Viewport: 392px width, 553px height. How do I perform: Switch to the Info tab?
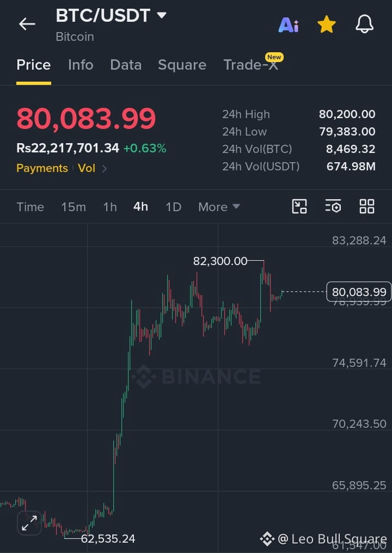(x=81, y=65)
